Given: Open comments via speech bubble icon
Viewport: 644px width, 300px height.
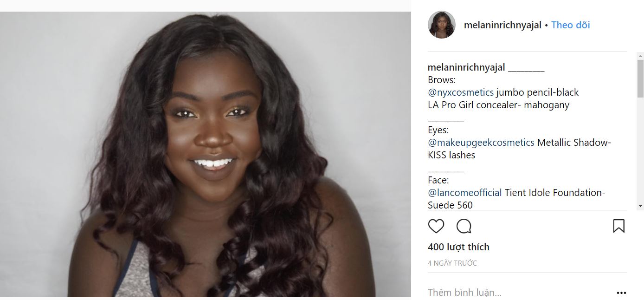Looking at the screenshot, I should [464, 226].
